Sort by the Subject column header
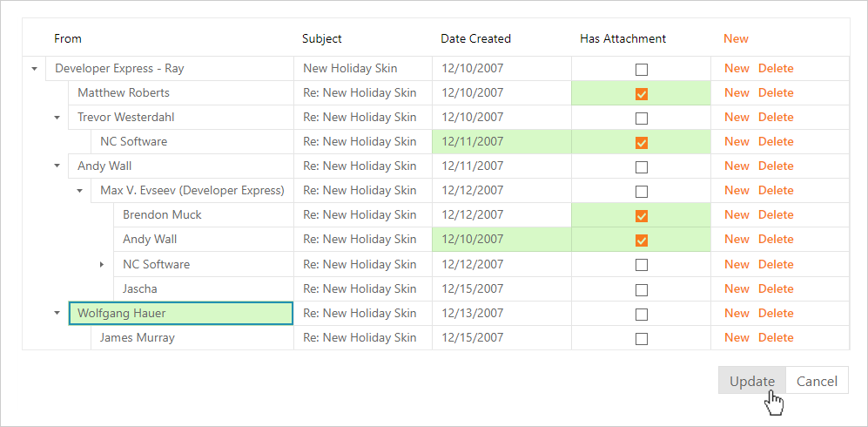Viewport: 868px width, 427px height. pyautogui.click(x=322, y=38)
